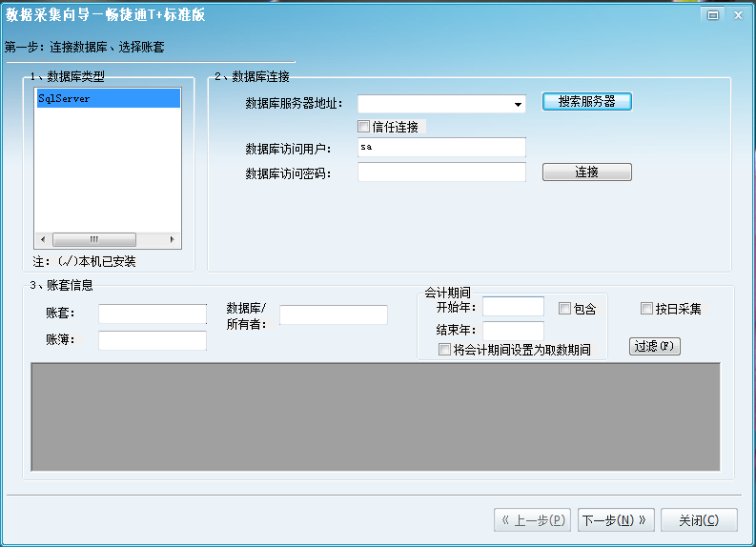Maximize the wizard window
756x547 pixels.
712,15
